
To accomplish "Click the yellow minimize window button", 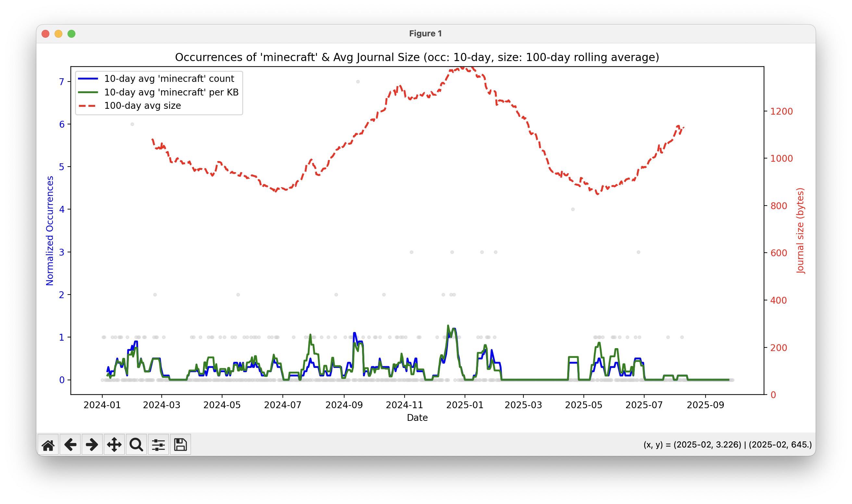I will pyautogui.click(x=58, y=34).
